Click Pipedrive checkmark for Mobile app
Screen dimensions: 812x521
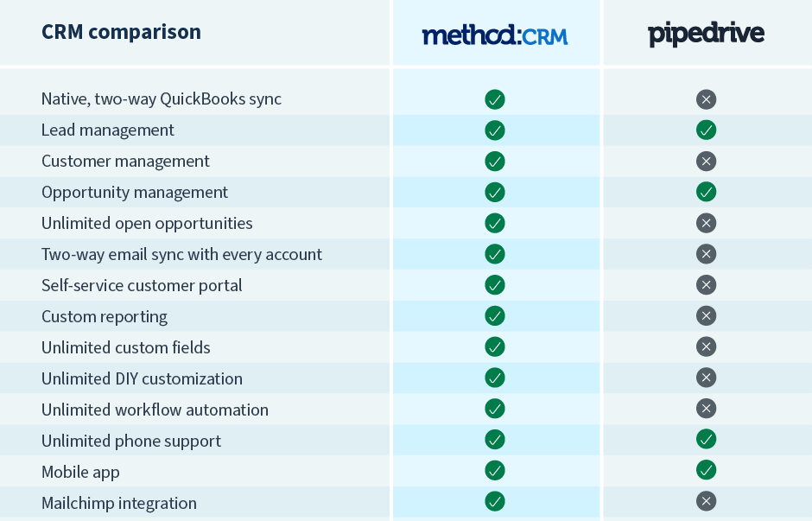point(706,472)
